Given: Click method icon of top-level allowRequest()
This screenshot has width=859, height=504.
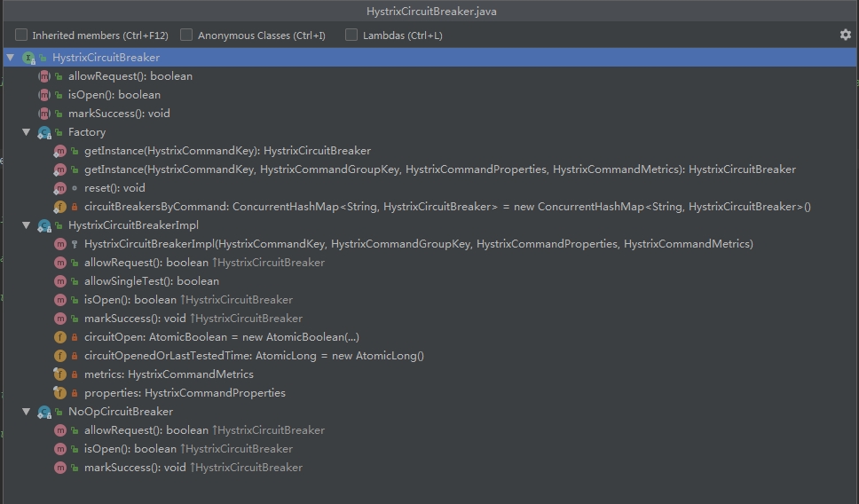Looking at the screenshot, I should click(x=44, y=76).
